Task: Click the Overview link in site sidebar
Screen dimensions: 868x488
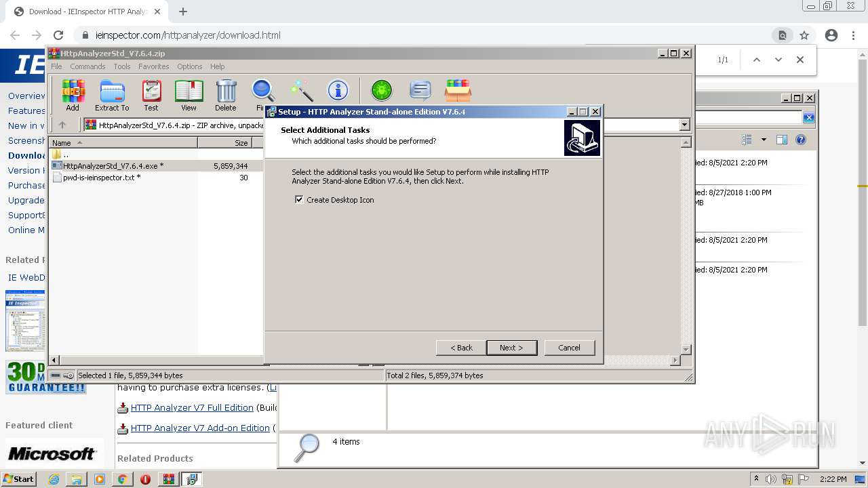Action: [x=26, y=96]
